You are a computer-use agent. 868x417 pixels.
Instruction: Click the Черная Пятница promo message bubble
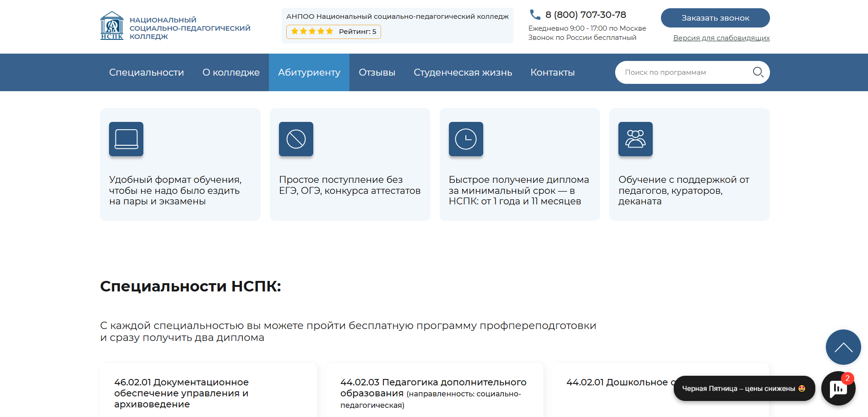click(744, 389)
